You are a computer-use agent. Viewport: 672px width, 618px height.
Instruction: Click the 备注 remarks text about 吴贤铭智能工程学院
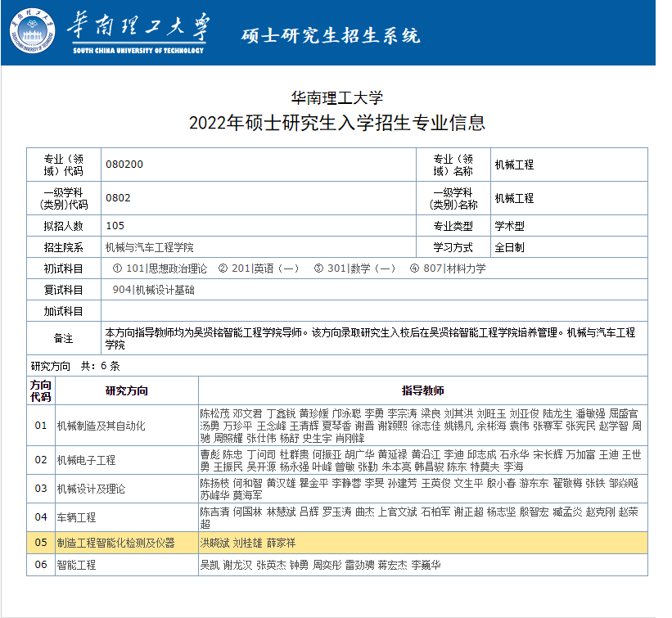point(371,339)
